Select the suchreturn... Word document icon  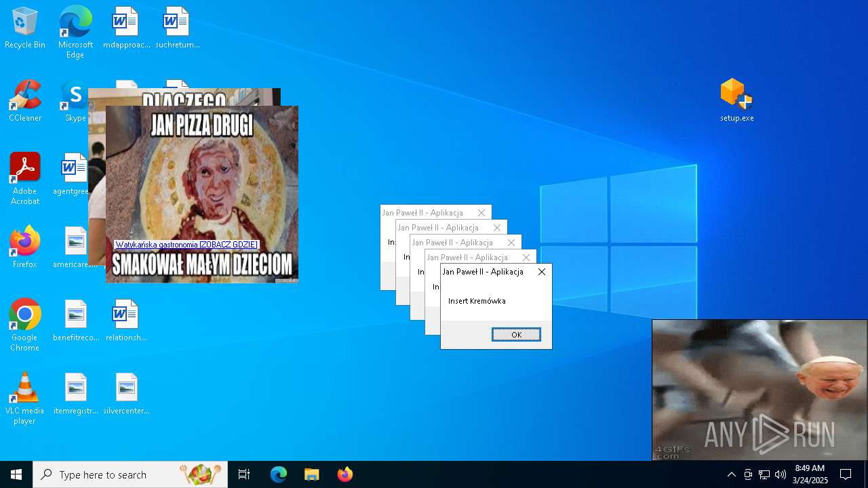click(177, 28)
